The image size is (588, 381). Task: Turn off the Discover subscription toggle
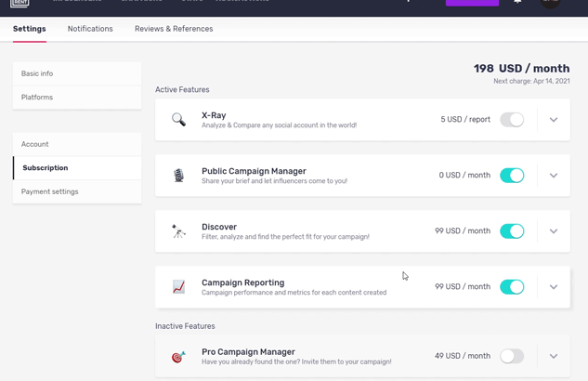pos(512,231)
